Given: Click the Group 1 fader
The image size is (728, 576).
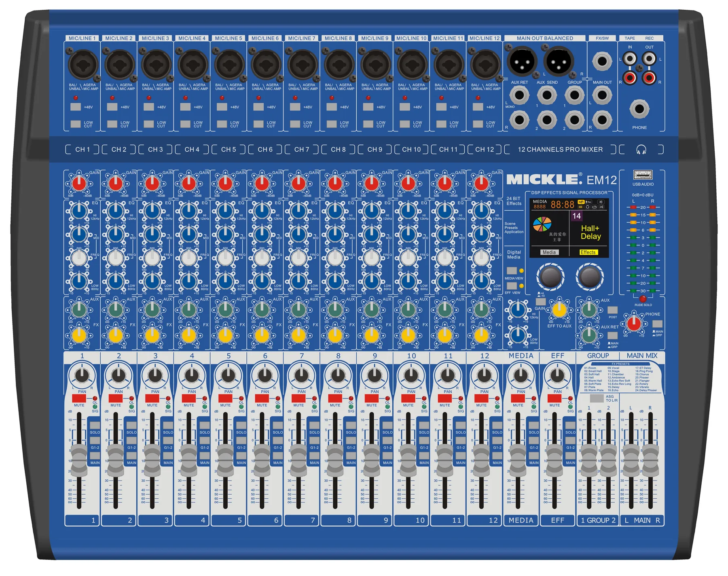Looking at the screenshot, I should (589, 460).
